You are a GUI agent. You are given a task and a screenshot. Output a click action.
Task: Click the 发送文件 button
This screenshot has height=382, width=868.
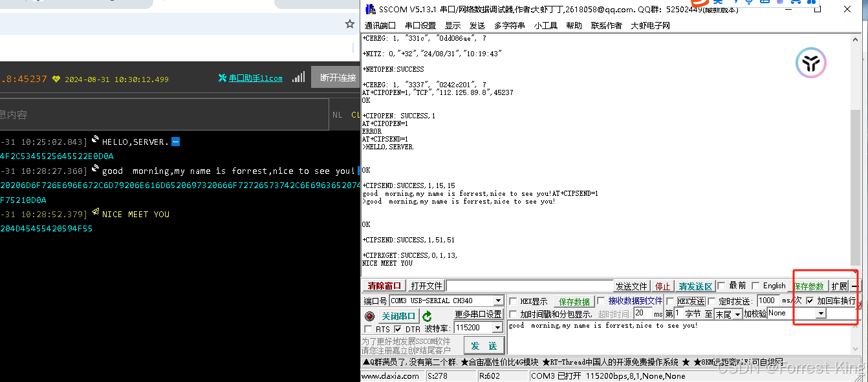click(x=631, y=286)
